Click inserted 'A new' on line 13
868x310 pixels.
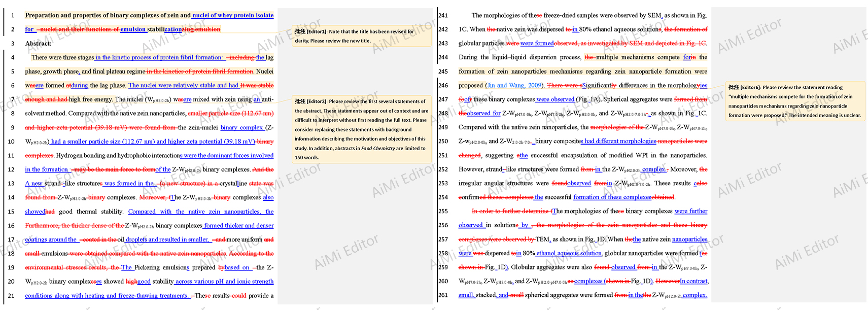click(34, 183)
